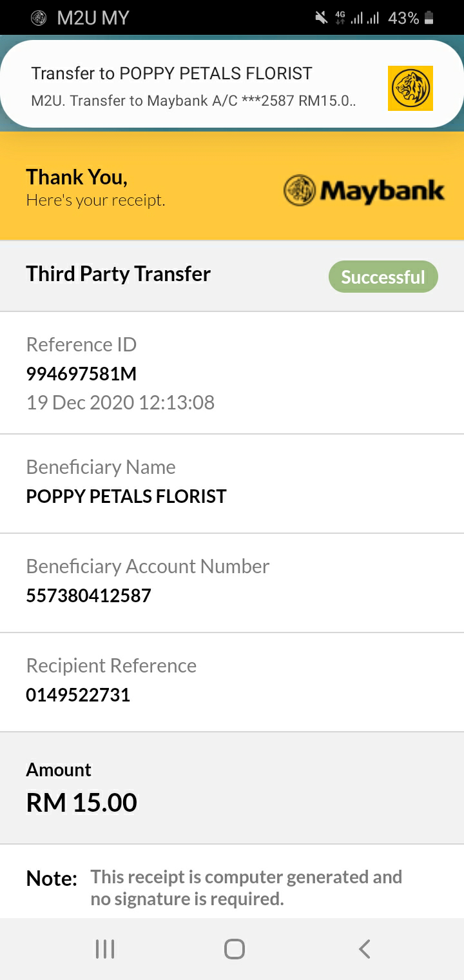Tap the M2U MY app icon in status bar
The image size is (464, 980).
(x=39, y=18)
